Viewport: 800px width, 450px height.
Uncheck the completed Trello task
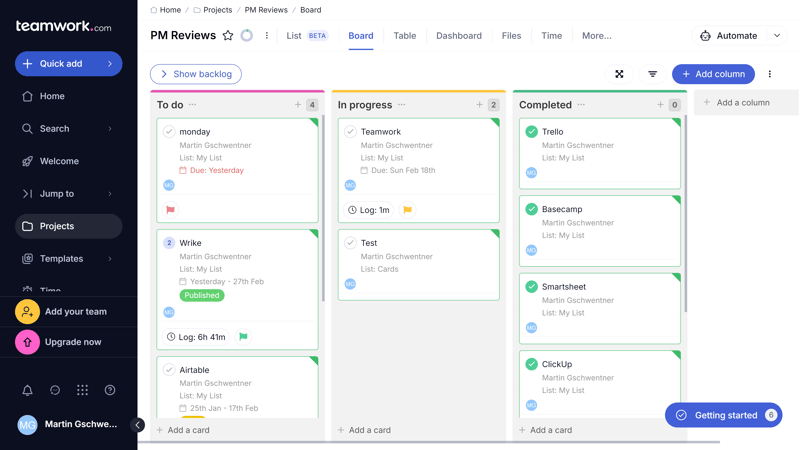531,132
